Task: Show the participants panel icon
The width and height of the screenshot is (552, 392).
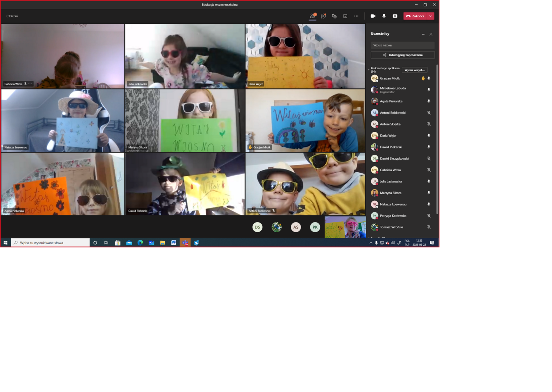Action: pyautogui.click(x=312, y=16)
